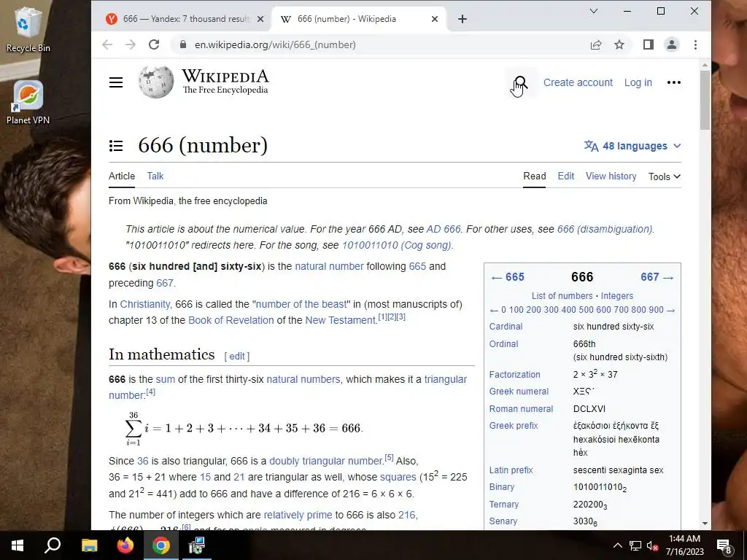Bookmark this page with star icon
Image resolution: width=747 pixels, height=560 pixels.
click(619, 44)
